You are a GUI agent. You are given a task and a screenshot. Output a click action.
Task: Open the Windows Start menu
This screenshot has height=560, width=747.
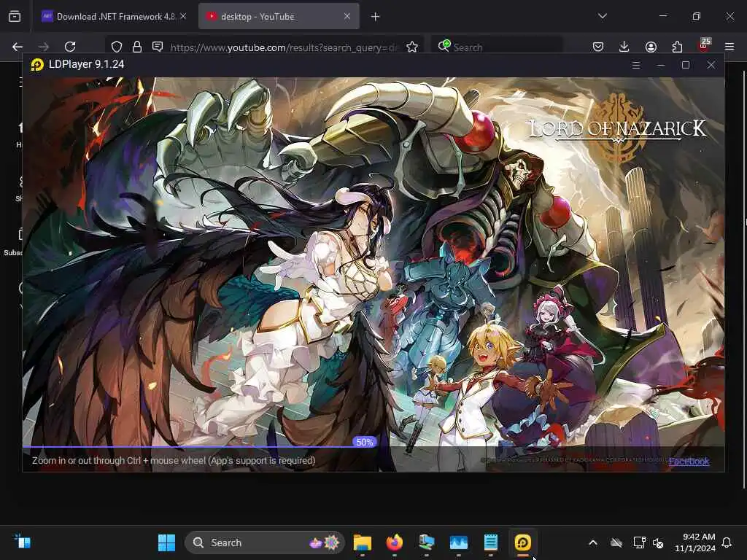pyautogui.click(x=166, y=542)
